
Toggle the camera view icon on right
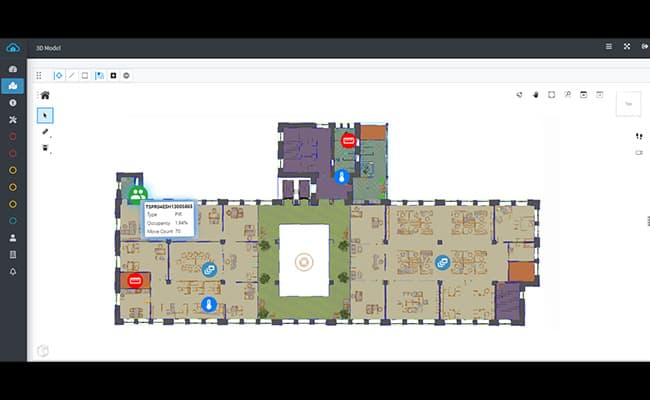638,153
